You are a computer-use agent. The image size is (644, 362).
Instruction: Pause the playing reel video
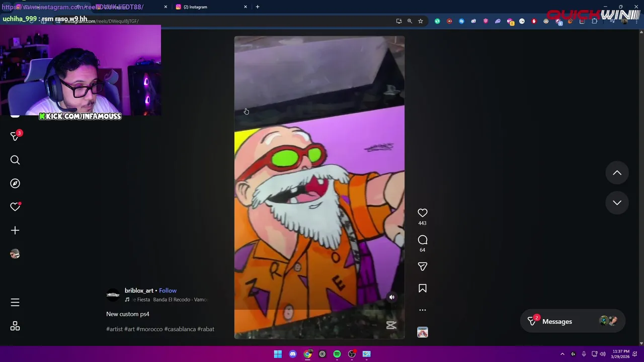click(319, 187)
